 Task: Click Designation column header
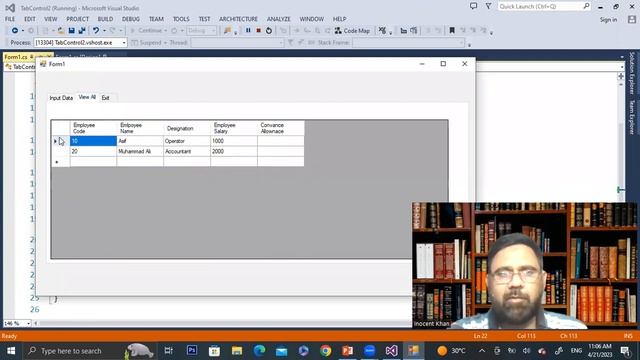click(x=187, y=128)
